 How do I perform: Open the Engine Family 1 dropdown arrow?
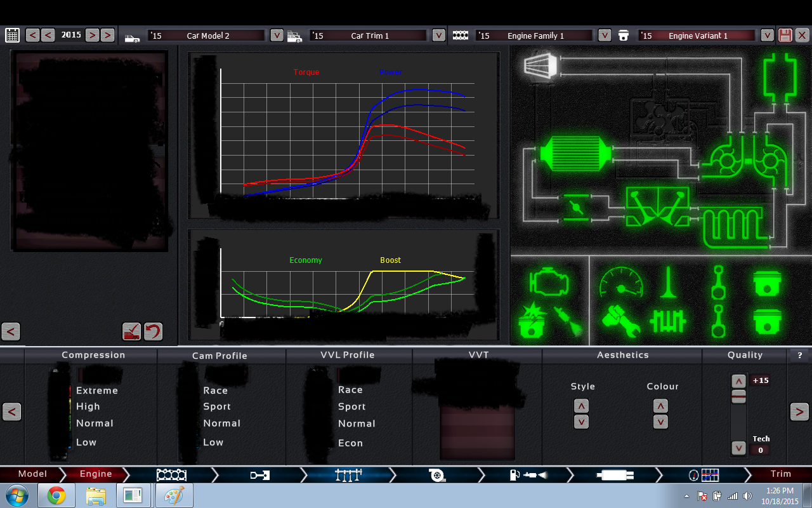[x=605, y=35]
